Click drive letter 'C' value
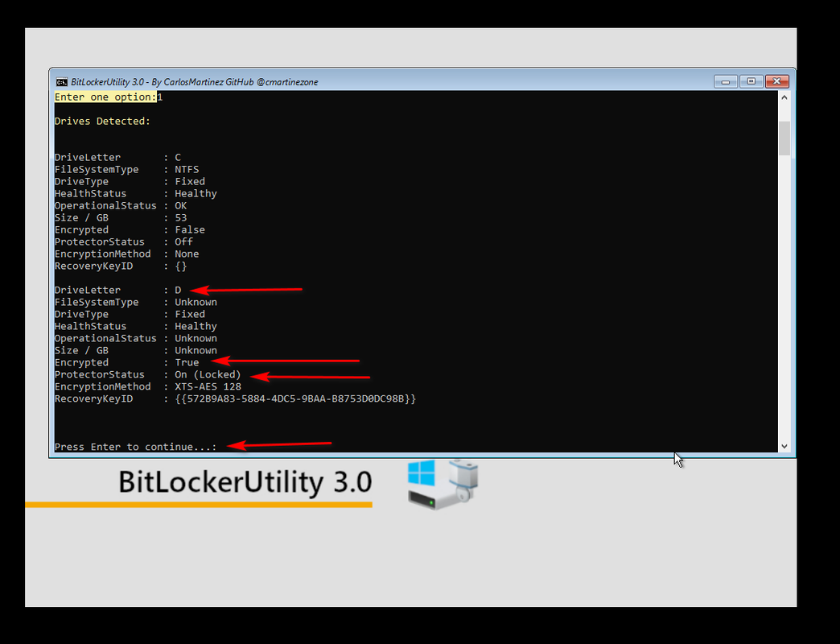 (x=178, y=158)
